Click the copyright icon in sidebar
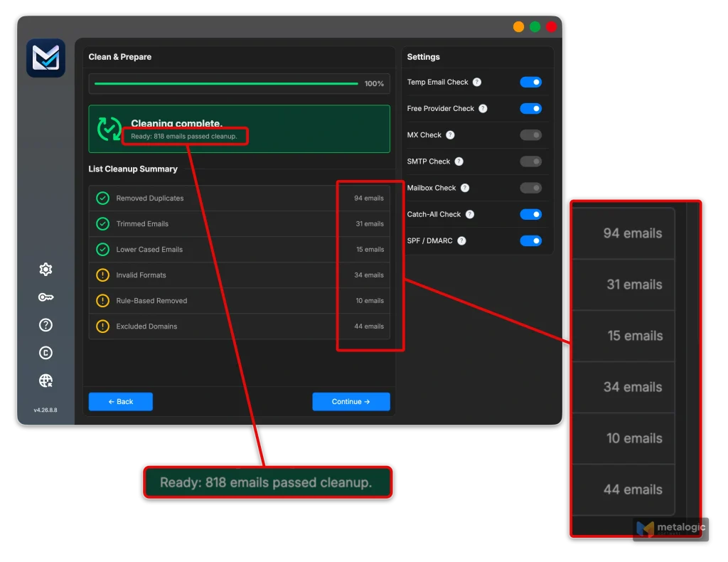 [45, 353]
